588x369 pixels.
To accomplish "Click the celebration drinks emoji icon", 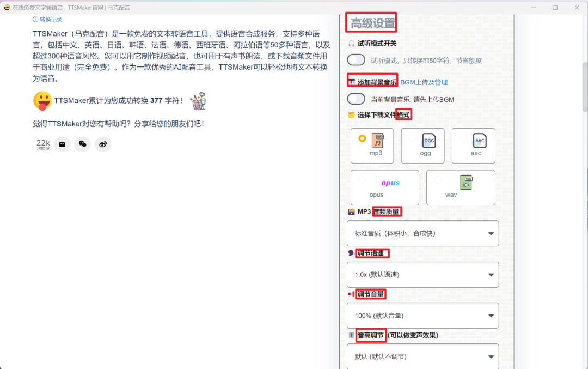I will (198, 101).
